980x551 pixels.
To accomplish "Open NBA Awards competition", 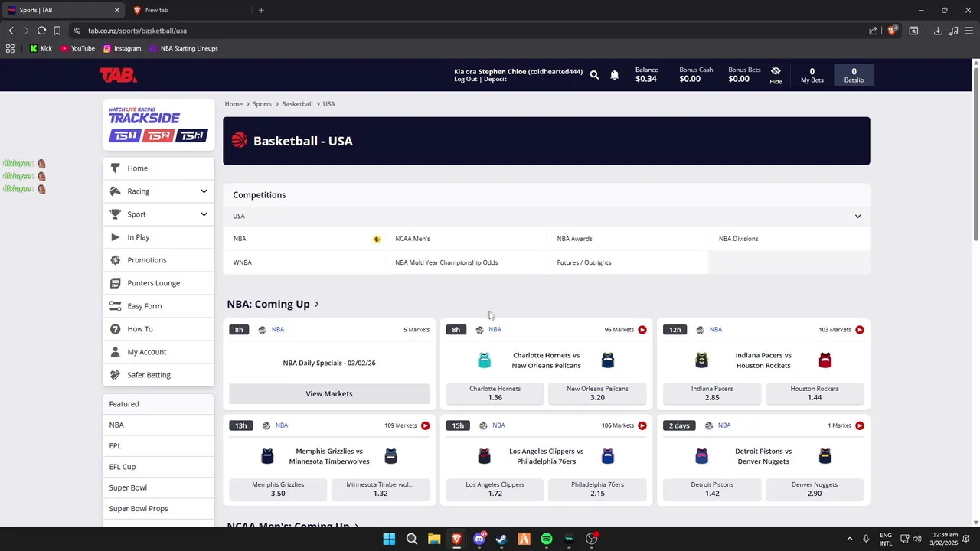I will tap(628, 239).
